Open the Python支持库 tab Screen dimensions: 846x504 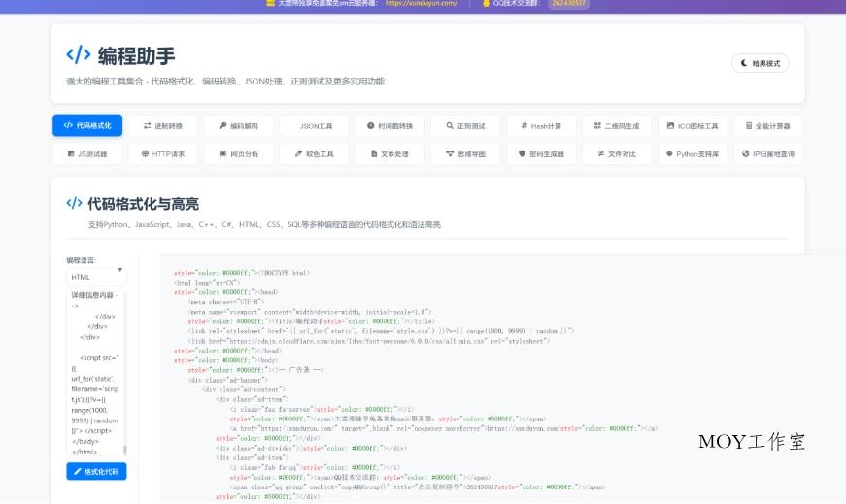pyautogui.click(x=693, y=153)
